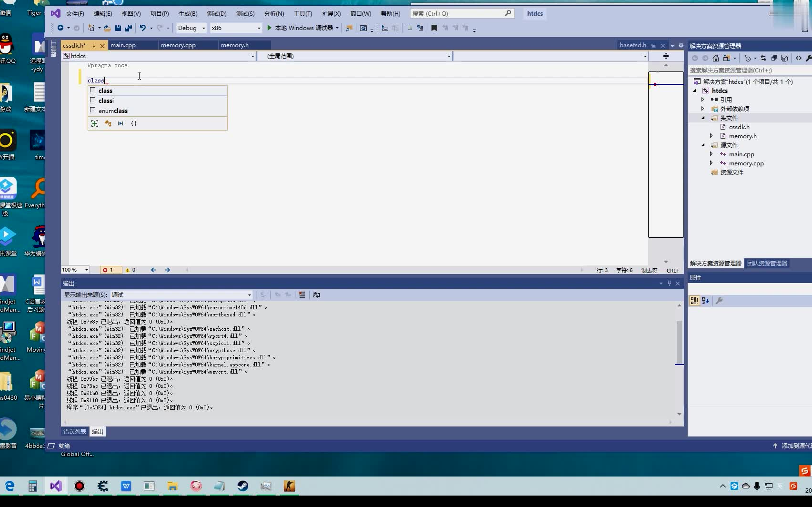Sync Solution Explorer with active document

(763, 58)
